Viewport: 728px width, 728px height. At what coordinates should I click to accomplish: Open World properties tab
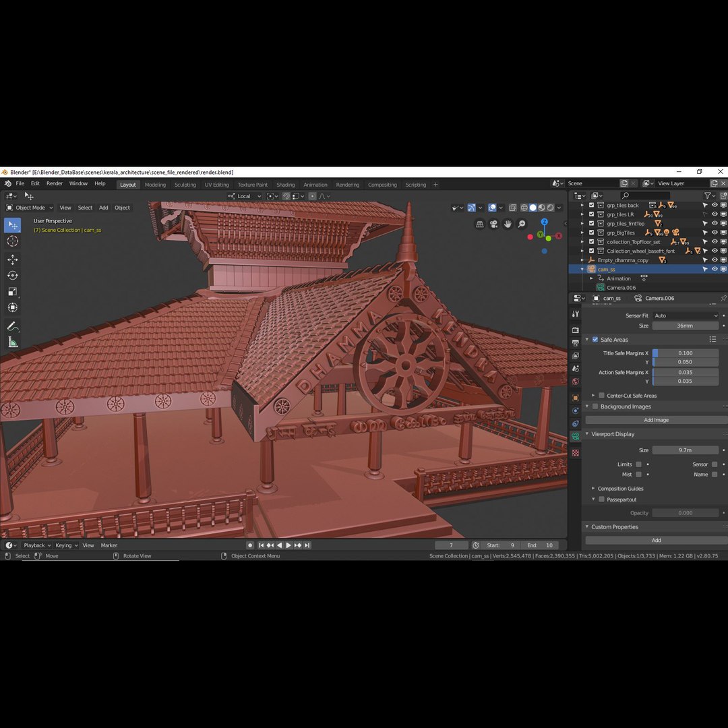click(x=575, y=382)
